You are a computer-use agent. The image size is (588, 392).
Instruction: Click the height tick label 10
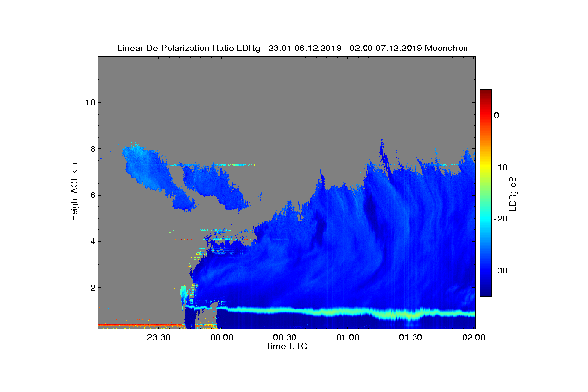(x=89, y=102)
